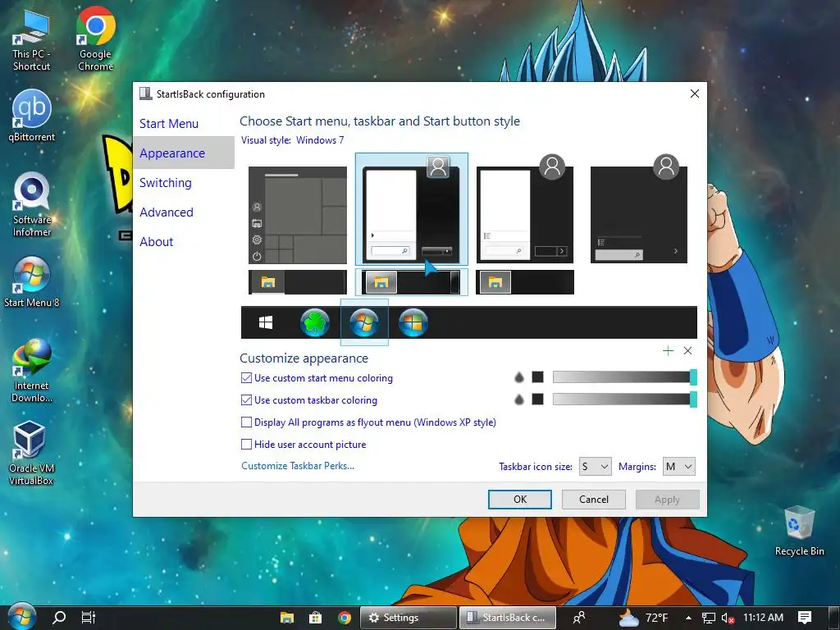Click the Windows Start orb on taskbar
This screenshot has width=840, height=630.
point(21,617)
